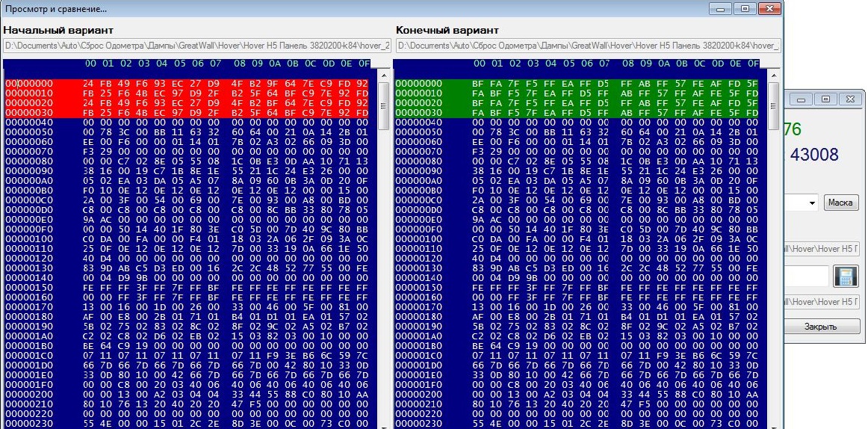Click the Конечный вариант heading
This screenshot has height=429, width=868.
(x=447, y=31)
